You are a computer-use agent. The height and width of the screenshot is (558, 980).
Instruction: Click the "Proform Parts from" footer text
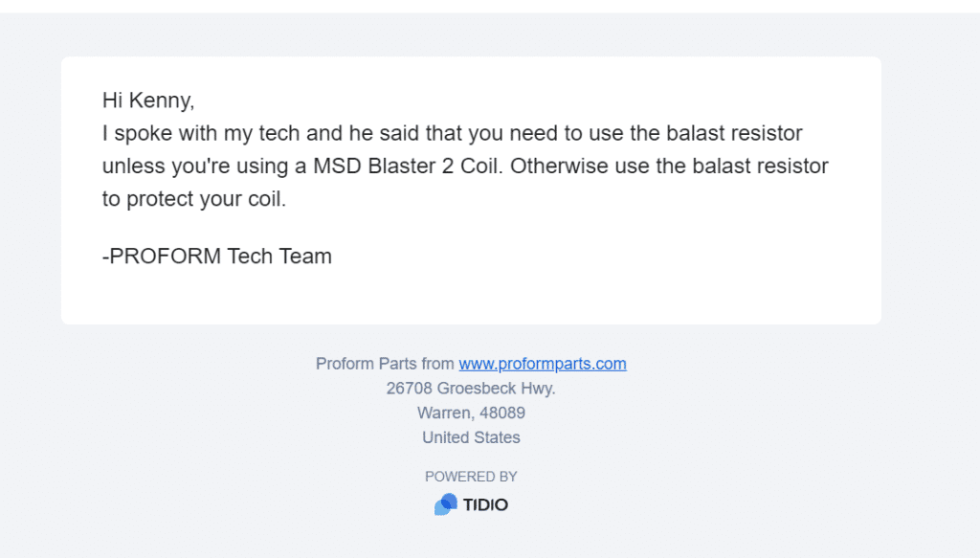click(x=385, y=364)
